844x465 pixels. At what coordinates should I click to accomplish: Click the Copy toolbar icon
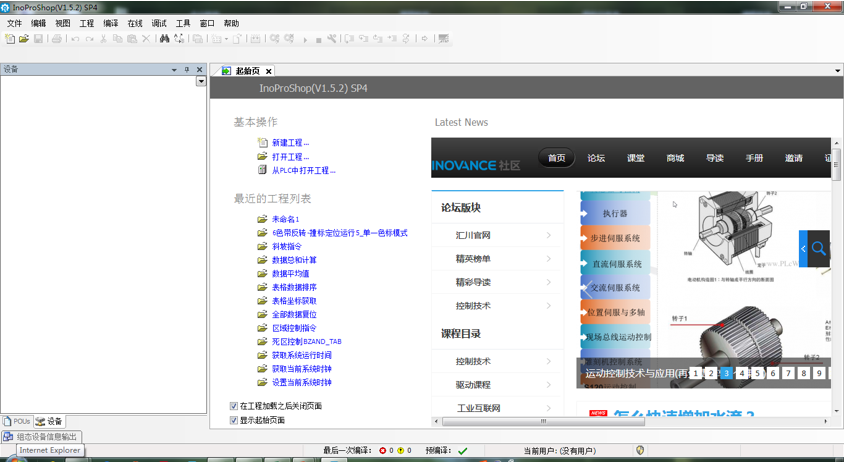click(x=117, y=39)
